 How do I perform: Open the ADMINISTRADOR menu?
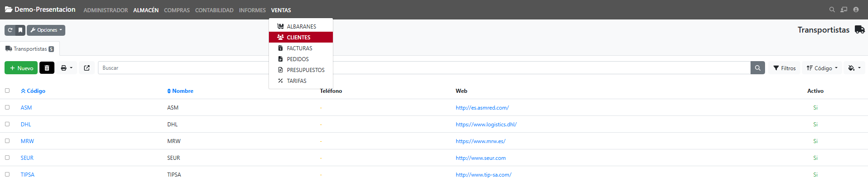(x=106, y=10)
